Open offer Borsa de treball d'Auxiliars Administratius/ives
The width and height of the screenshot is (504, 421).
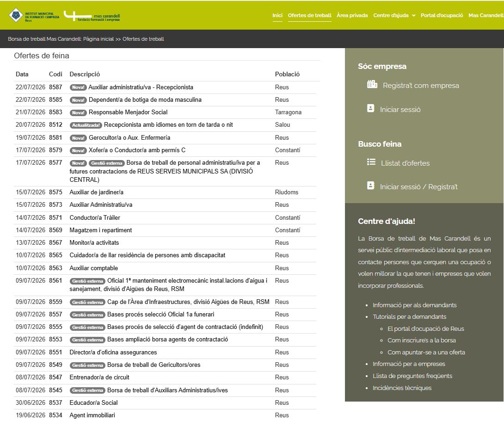point(167,390)
